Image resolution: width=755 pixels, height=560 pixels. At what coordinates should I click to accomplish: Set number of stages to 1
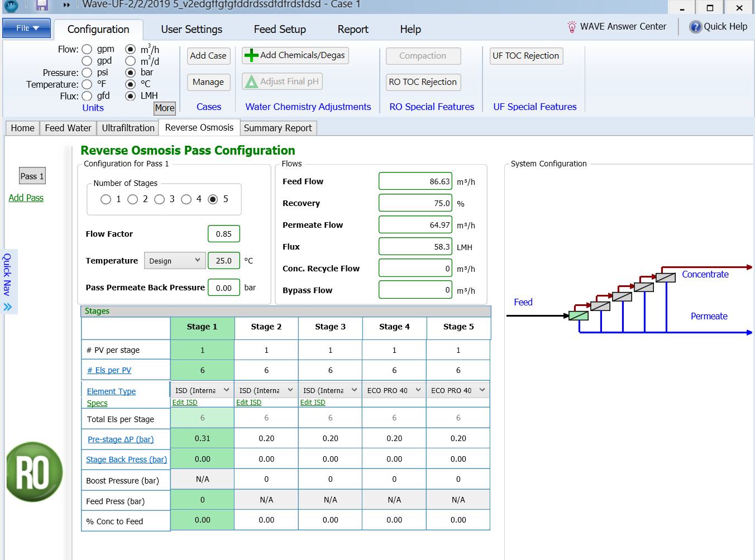tap(106, 199)
